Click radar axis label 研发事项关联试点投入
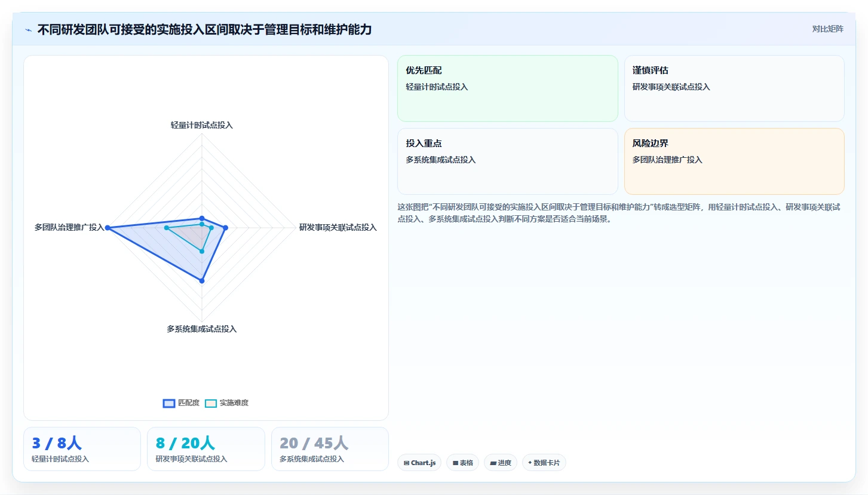 tap(338, 227)
